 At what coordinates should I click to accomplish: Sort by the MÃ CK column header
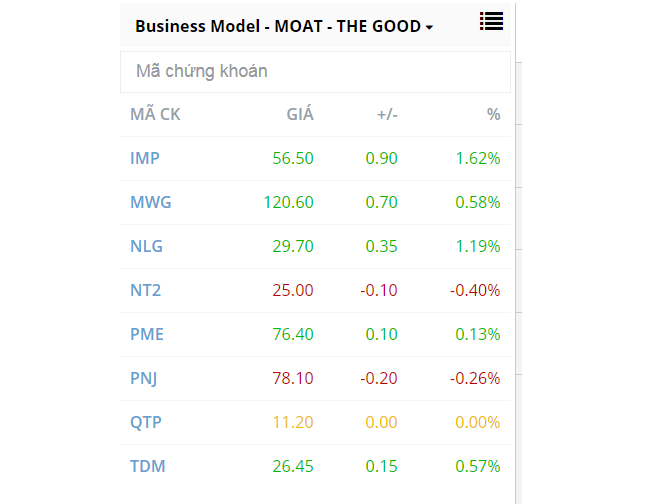point(155,114)
